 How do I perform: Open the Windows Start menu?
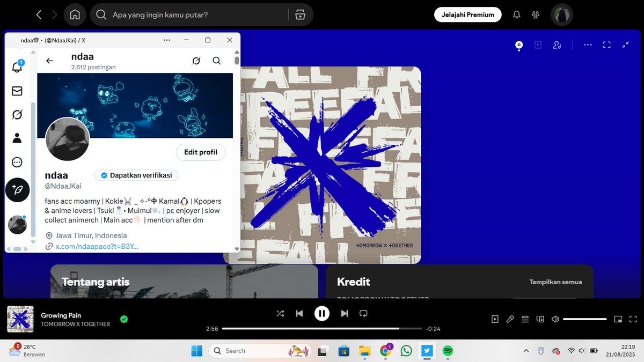point(197,351)
